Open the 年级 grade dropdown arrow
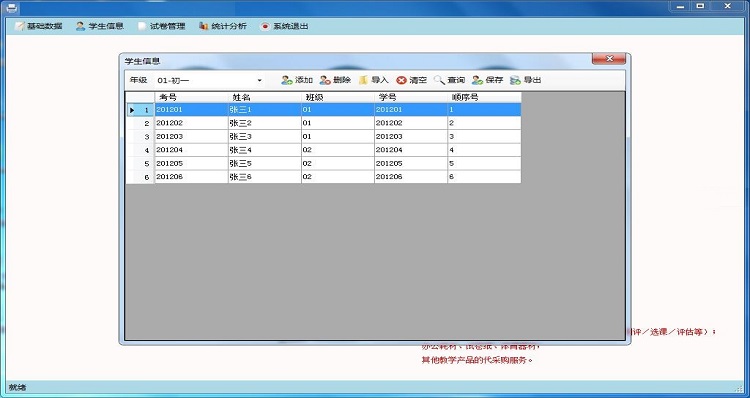Viewport: 750px width, 398px height. (x=260, y=80)
